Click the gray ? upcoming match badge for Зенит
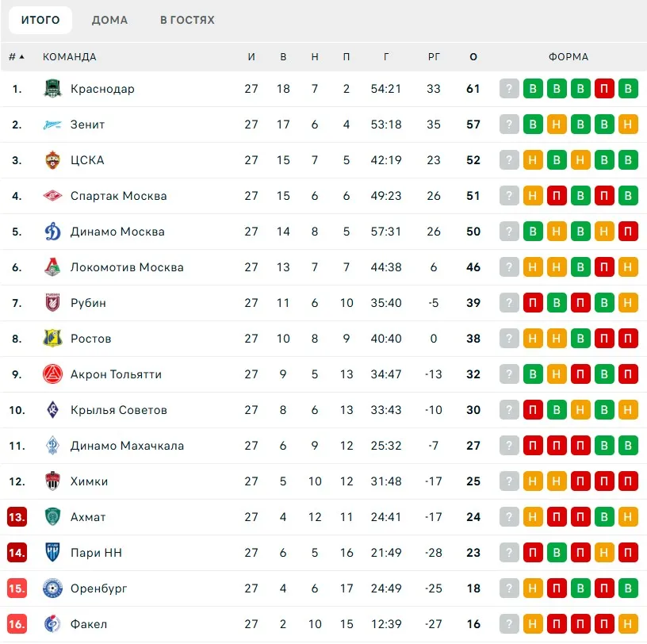This screenshot has height=644, width=647. [x=510, y=125]
